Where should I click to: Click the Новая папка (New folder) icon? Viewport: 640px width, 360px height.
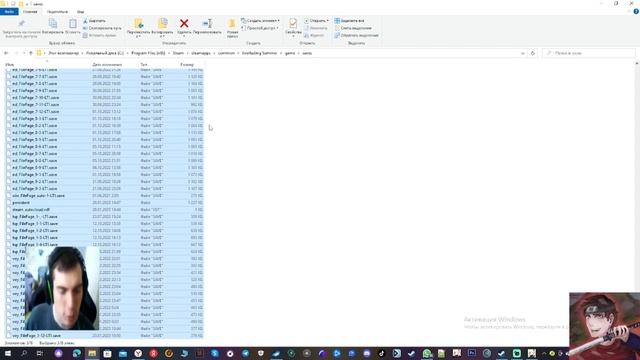pyautogui.click(x=232, y=24)
